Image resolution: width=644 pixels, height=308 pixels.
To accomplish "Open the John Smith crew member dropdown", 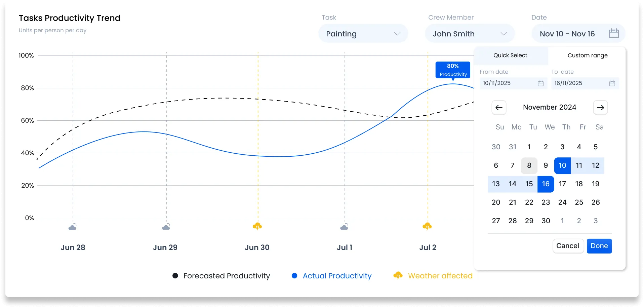I will pos(470,34).
